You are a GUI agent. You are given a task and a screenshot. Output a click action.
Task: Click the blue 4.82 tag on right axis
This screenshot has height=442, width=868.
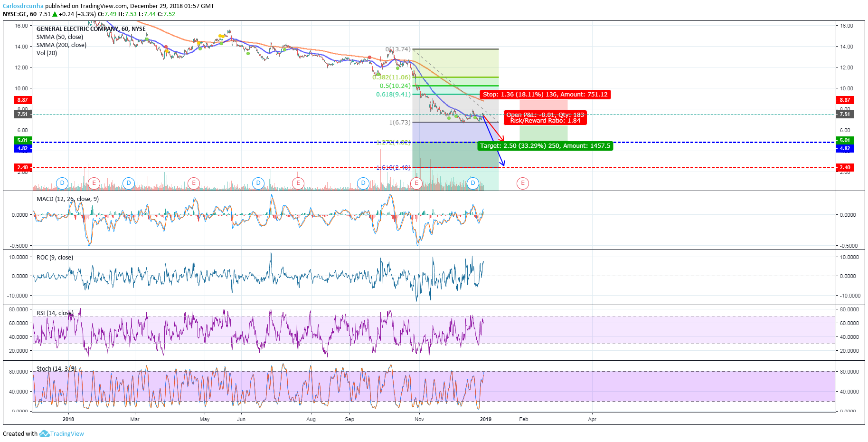pyautogui.click(x=845, y=149)
